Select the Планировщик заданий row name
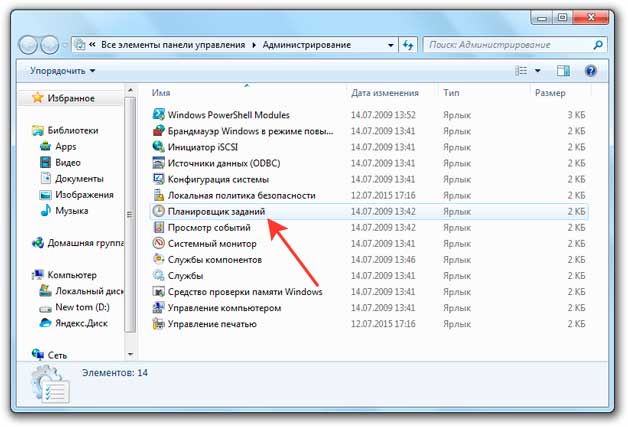Screen dimensions: 628x427 point(216,211)
